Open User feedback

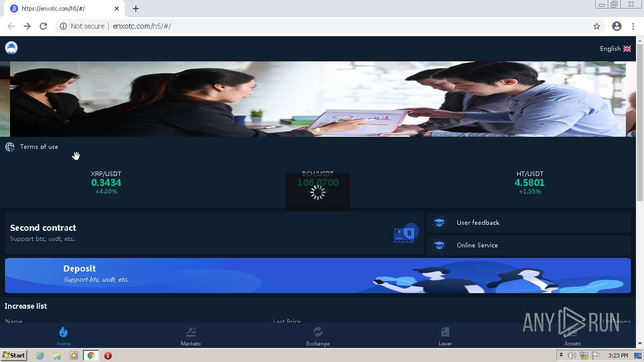coord(529,223)
